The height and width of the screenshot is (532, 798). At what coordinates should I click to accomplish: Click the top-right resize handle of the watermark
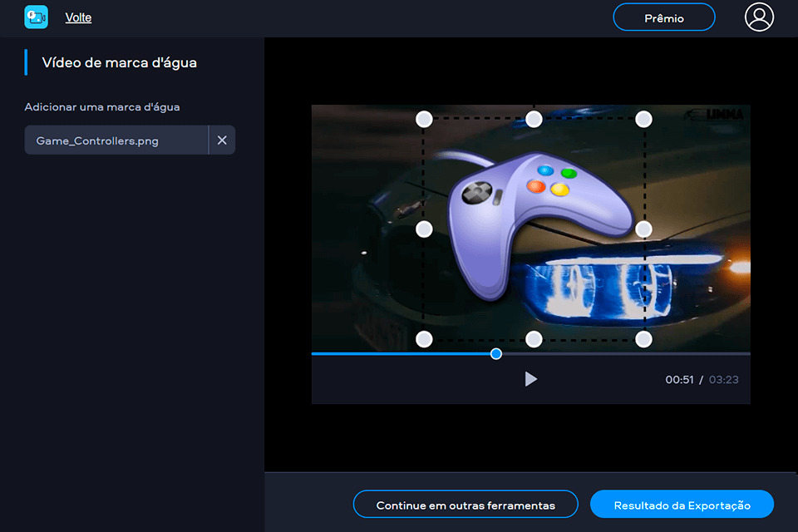(x=643, y=119)
